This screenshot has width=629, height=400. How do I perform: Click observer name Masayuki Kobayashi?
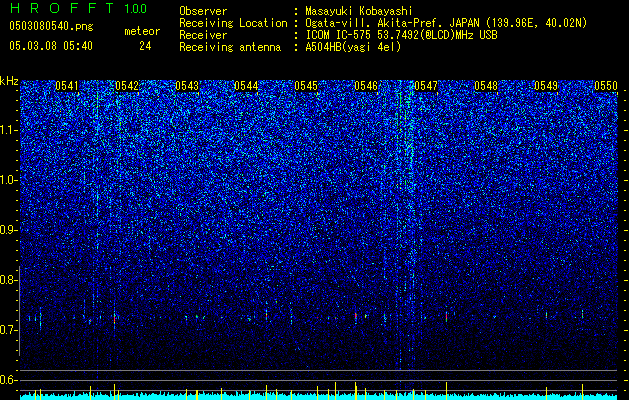click(x=359, y=12)
